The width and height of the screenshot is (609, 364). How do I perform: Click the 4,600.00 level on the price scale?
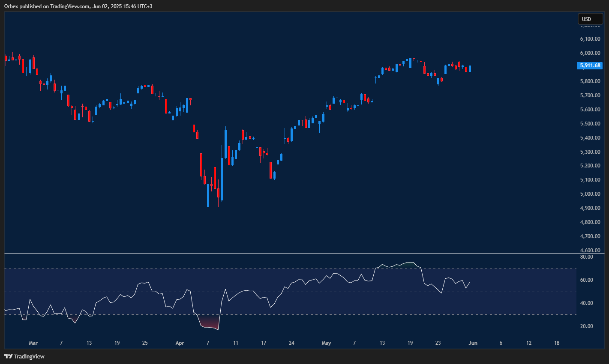pyautogui.click(x=591, y=250)
